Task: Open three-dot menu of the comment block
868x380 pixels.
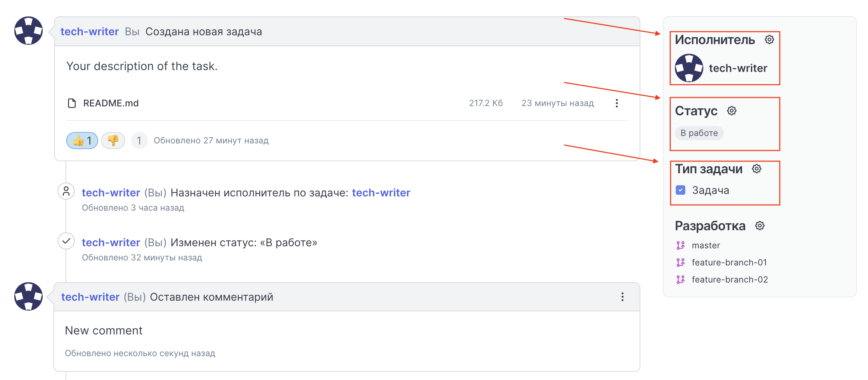Action: point(622,297)
